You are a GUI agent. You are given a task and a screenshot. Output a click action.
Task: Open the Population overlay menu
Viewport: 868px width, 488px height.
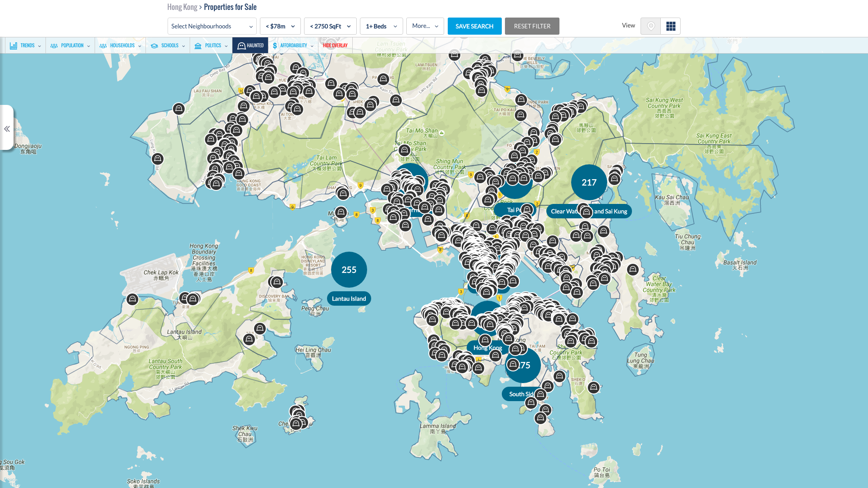tap(70, 45)
